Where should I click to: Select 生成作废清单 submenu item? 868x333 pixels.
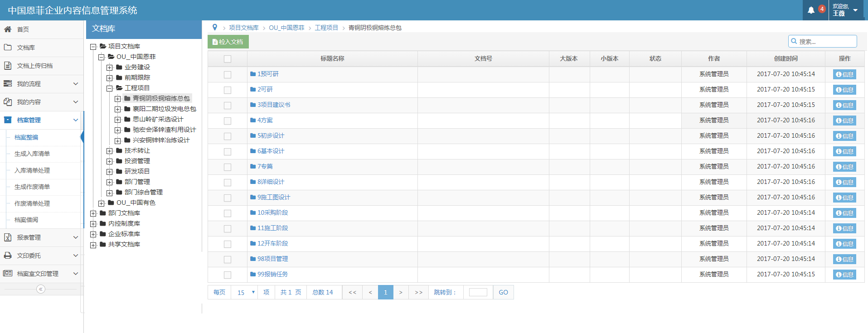click(32, 187)
